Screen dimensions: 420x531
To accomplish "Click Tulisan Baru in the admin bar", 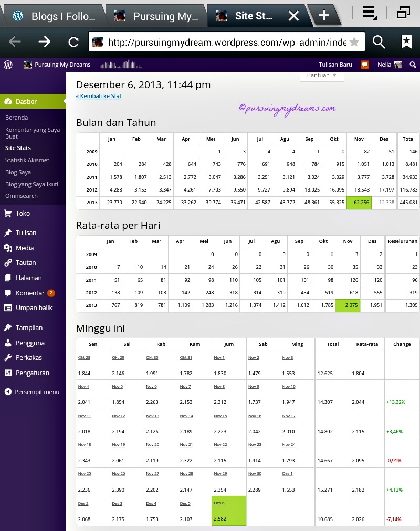I will pyautogui.click(x=335, y=65).
